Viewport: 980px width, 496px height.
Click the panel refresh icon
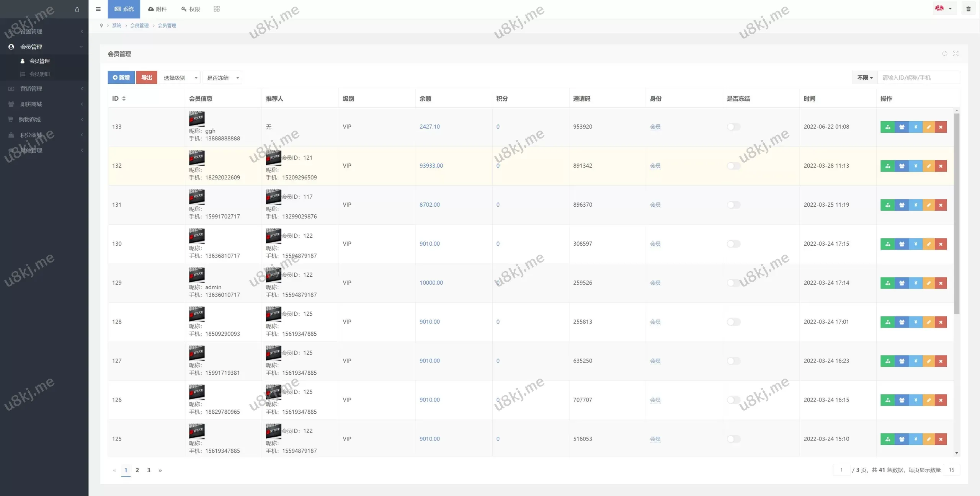[x=944, y=54]
